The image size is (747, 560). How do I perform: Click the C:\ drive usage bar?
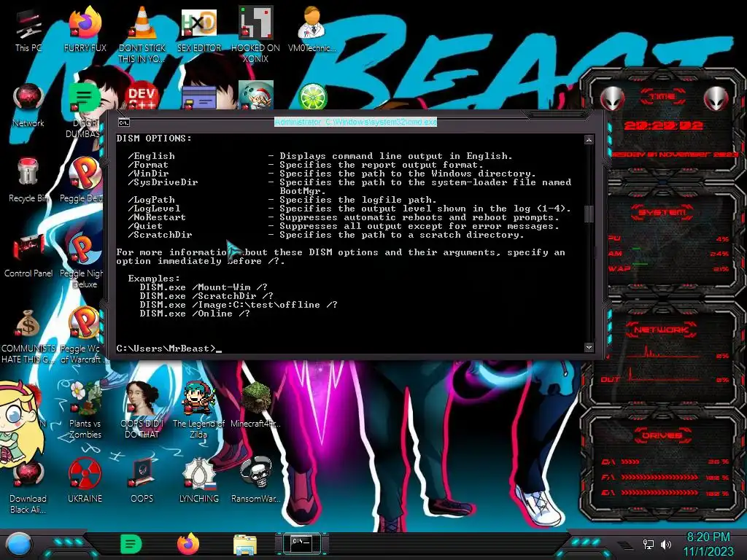pos(665,462)
